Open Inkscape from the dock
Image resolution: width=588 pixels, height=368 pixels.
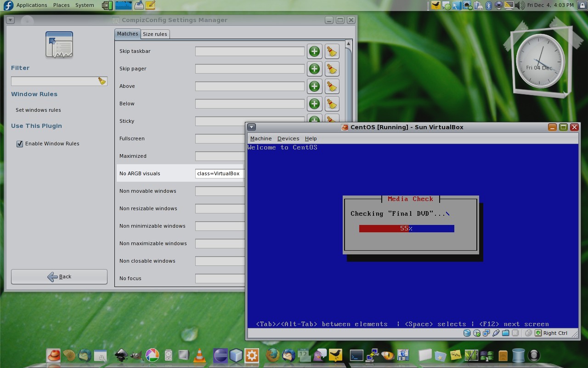121,355
